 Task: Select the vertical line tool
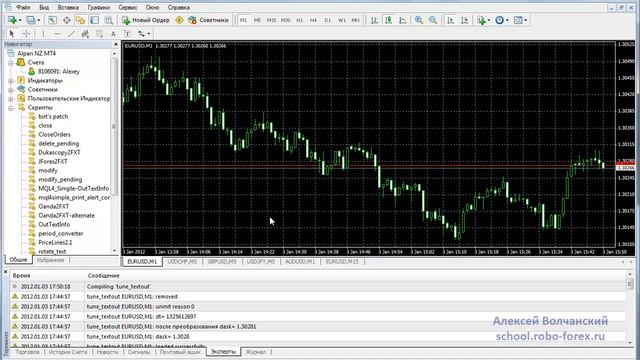[x=43, y=33]
